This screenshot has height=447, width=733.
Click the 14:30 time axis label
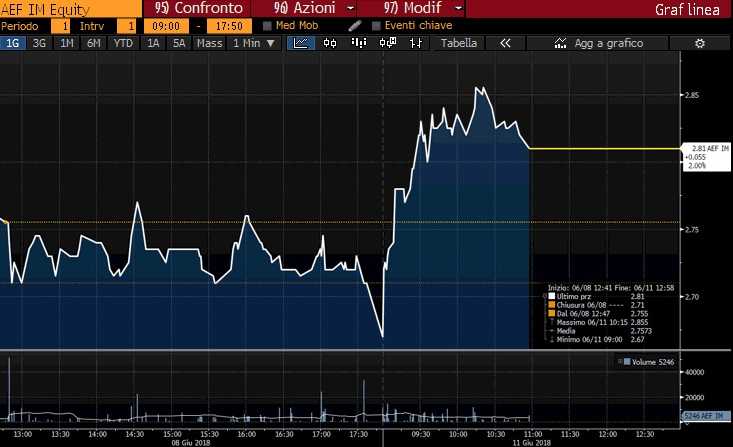tap(135, 434)
